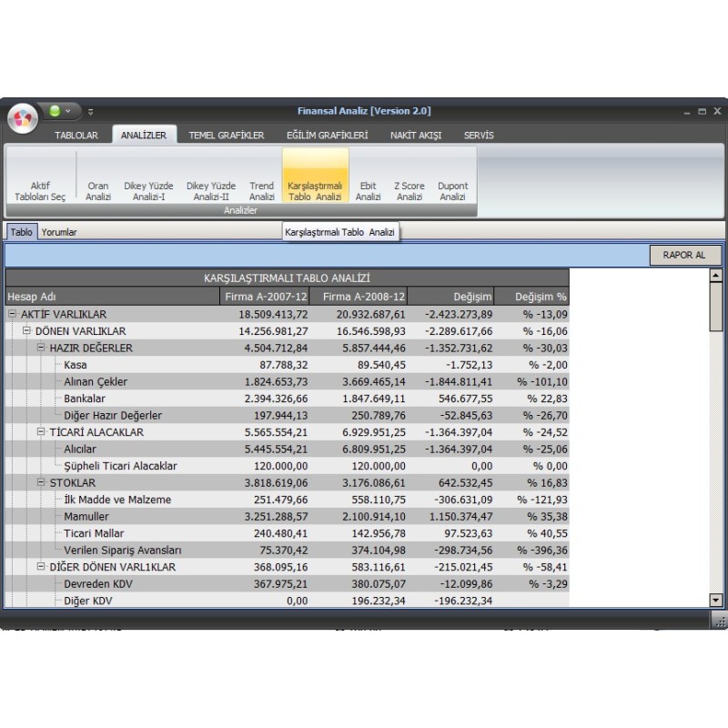The height and width of the screenshot is (728, 728).
Task: Select the Diğer Hazır Değerler row
Action: pyautogui.click(x=287, y=415)
